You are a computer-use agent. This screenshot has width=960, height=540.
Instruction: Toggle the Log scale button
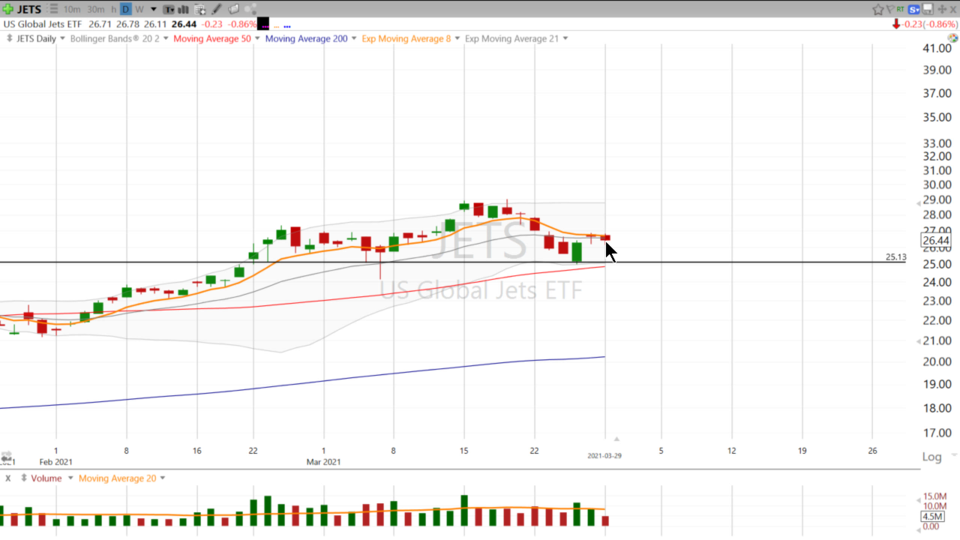point(932,457)
